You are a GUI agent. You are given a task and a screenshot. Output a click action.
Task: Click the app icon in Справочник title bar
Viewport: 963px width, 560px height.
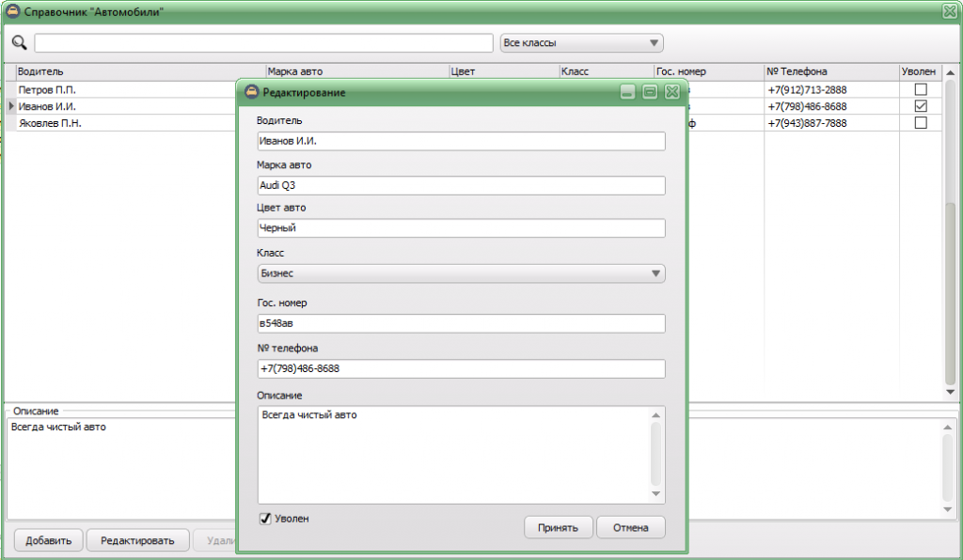(x=11, y=10)
